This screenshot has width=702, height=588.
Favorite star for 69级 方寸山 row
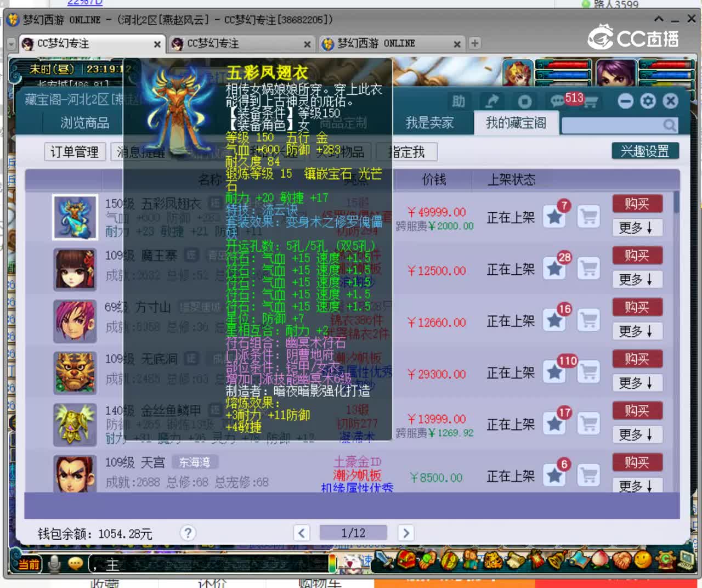click(555, 320)
